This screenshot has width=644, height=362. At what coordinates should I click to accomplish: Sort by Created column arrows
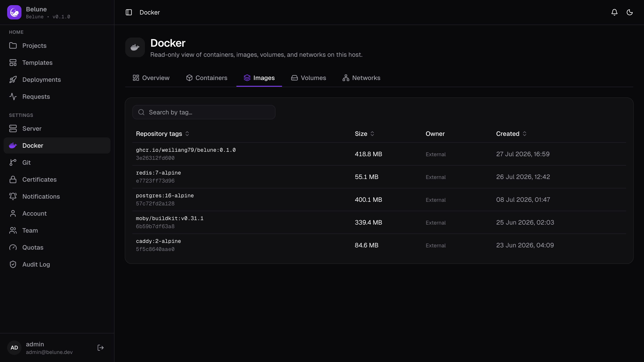click(x=525, y=134)
